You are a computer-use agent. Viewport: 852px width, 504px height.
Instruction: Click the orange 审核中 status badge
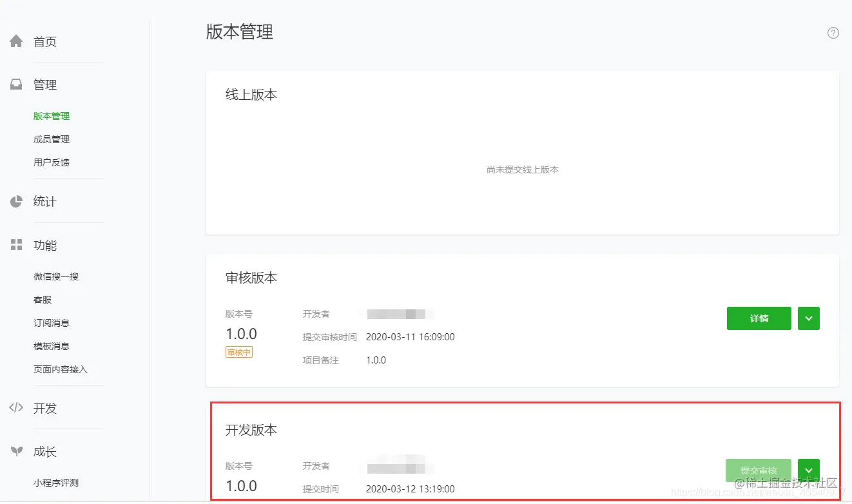click(x=239, y=352)
